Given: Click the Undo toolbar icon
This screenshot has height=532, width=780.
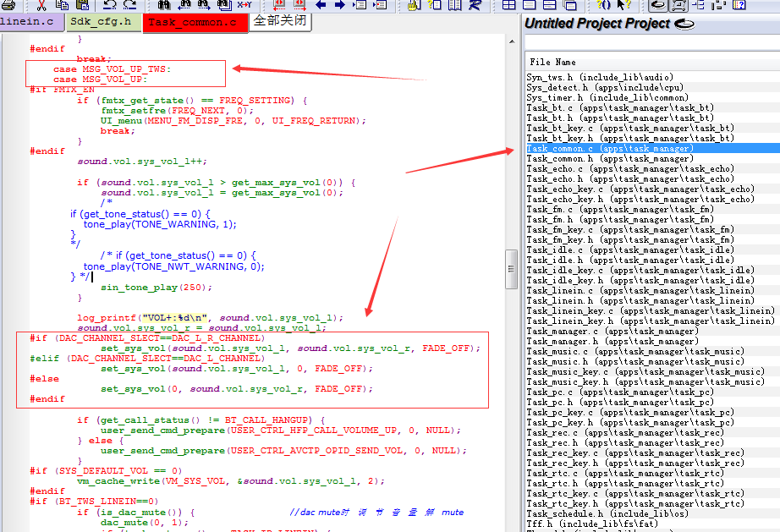Looking at the screenshot, I should (109, 5).
